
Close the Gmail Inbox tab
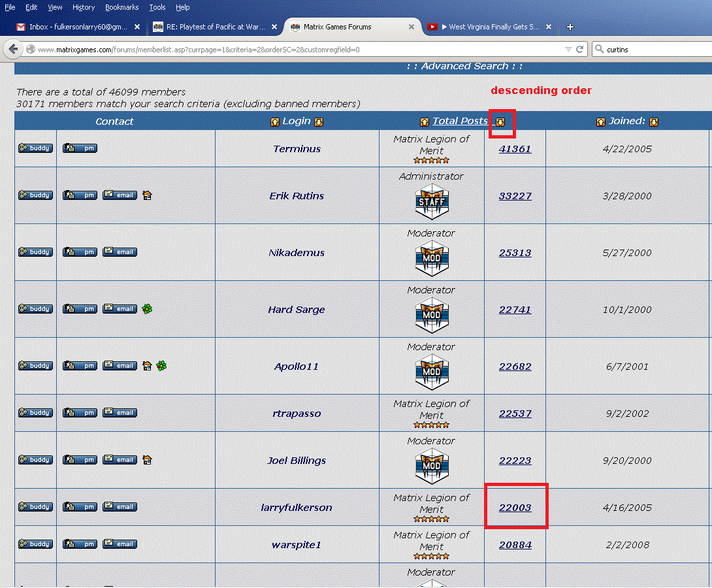[x=137, y=27]
